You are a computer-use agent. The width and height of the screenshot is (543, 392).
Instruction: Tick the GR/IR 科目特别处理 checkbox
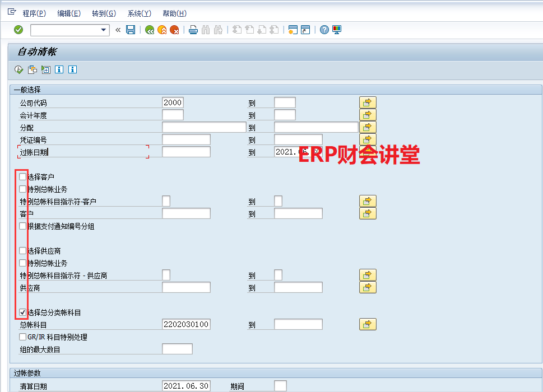tap(23, 337)
